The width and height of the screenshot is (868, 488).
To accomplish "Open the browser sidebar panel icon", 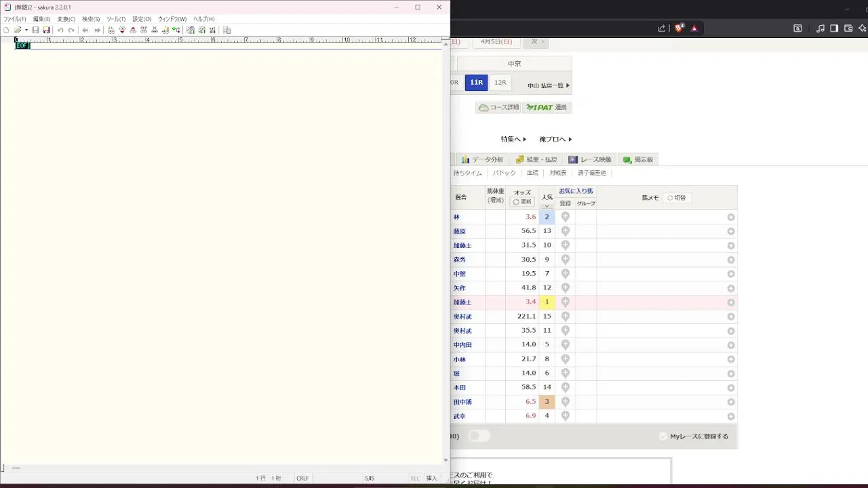I will (834, 28).
